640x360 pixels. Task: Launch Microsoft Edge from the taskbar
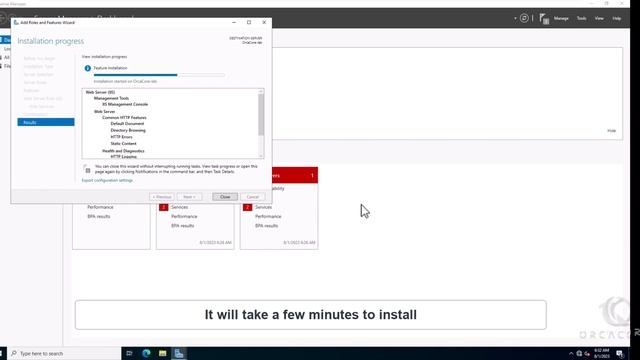pyautogui.click(x=146, y=353)
